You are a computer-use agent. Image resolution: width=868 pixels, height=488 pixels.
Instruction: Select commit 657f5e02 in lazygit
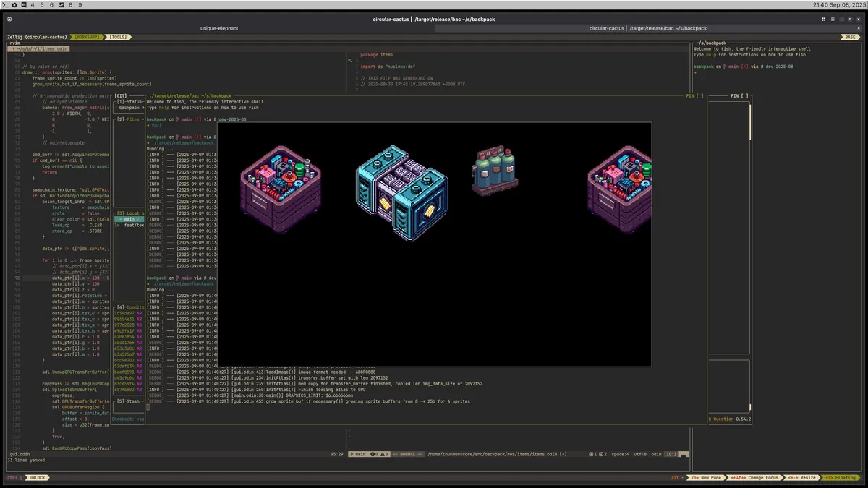(129, 389)
